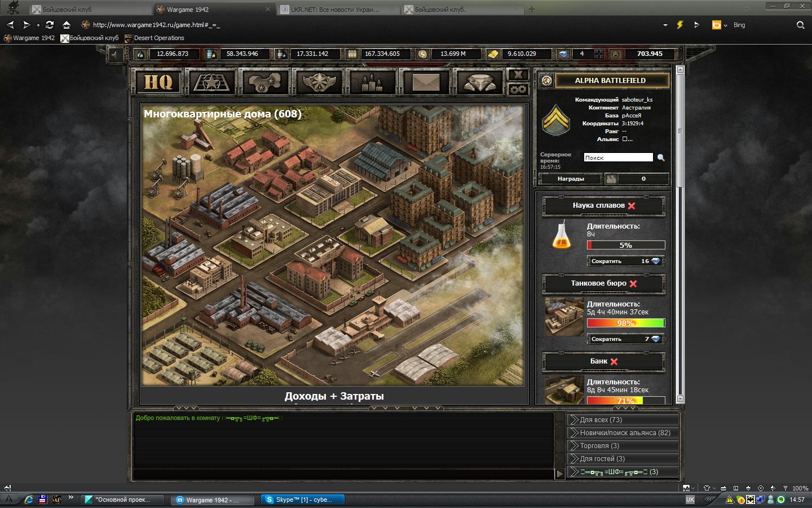Image resolution: width=812 pixels, height=508 pixels.
Task: Click the steel resource icon
Action: coord(281,54)
